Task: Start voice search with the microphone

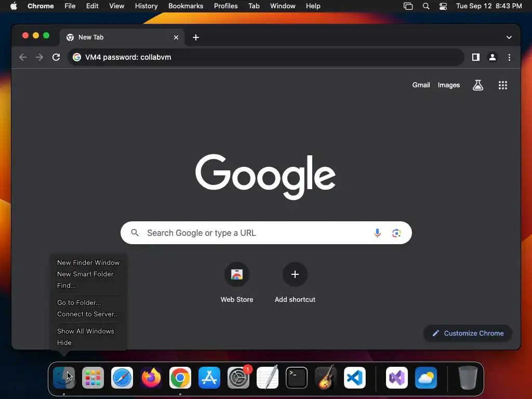Action: coord(377,233)
